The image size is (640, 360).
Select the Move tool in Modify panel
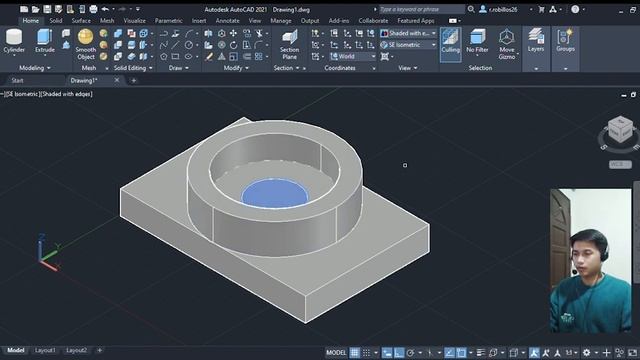pyautogui.click(x=233, y=33)
